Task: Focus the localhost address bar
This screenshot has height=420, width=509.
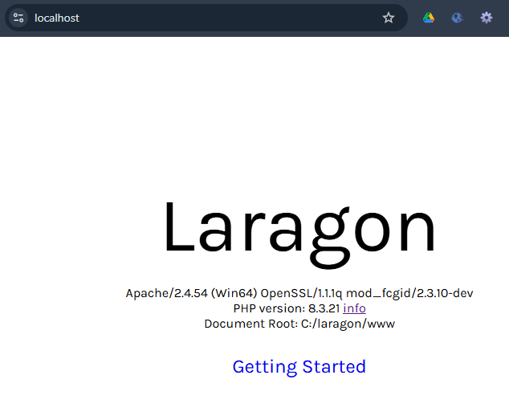Action: point(206,18)
